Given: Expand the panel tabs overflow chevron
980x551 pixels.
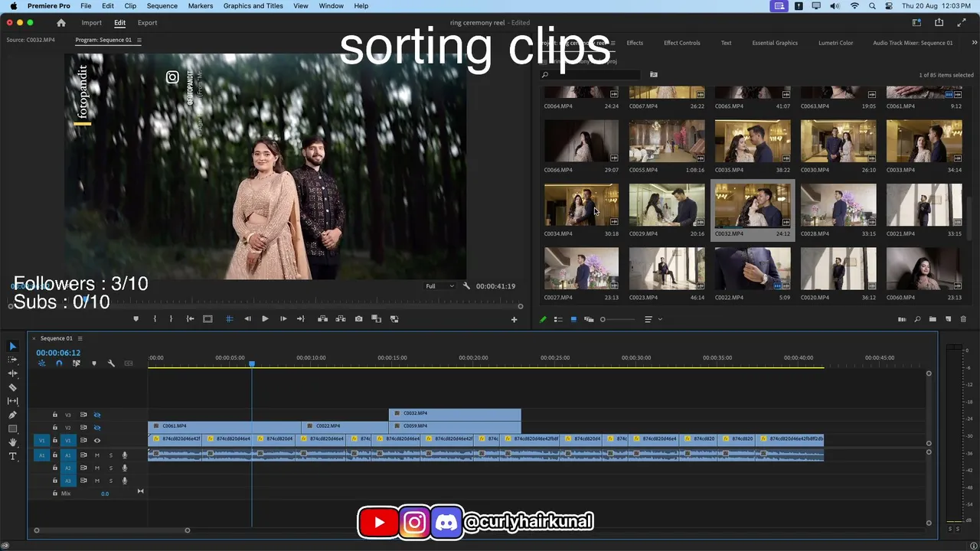Looking at the screenshot, I should point(974,43).
